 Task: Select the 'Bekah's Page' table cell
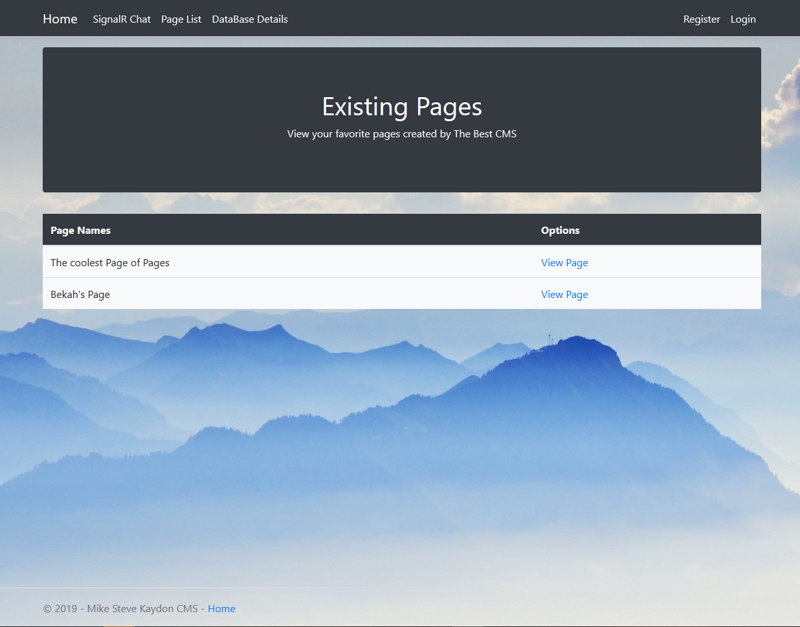(288, 294)
